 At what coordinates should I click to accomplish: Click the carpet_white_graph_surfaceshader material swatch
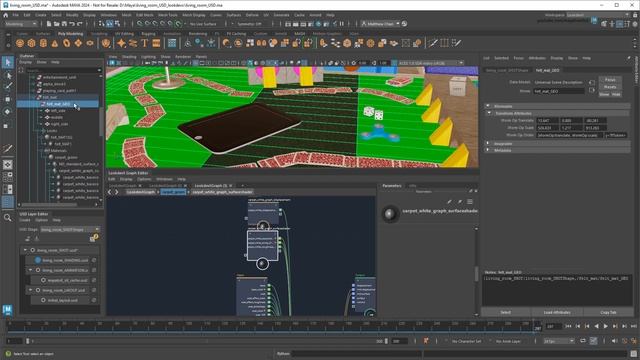[x=390, y=213]
